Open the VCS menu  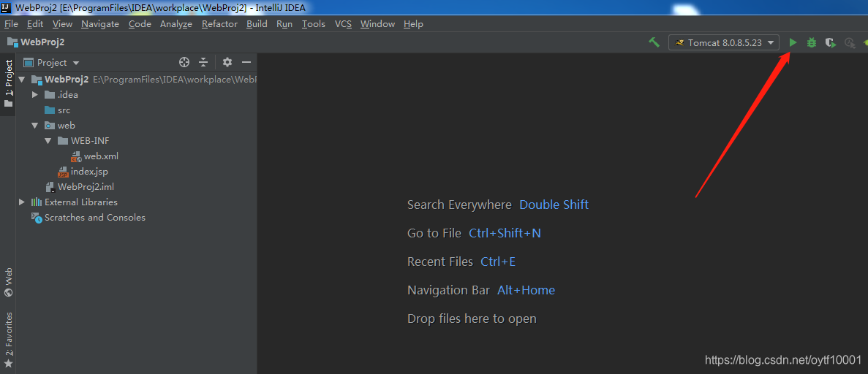tap(343, 24)
